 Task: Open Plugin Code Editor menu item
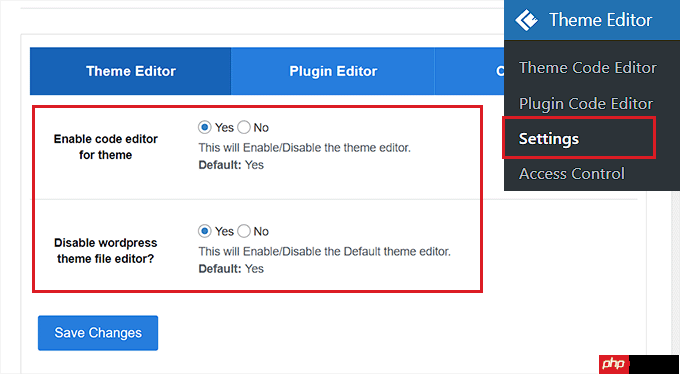pos(586,104)
